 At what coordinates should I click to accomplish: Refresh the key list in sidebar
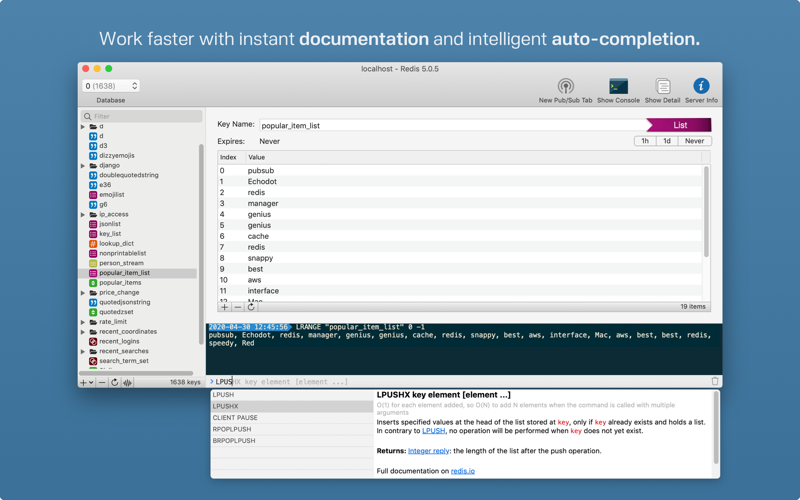coord(115,382)
